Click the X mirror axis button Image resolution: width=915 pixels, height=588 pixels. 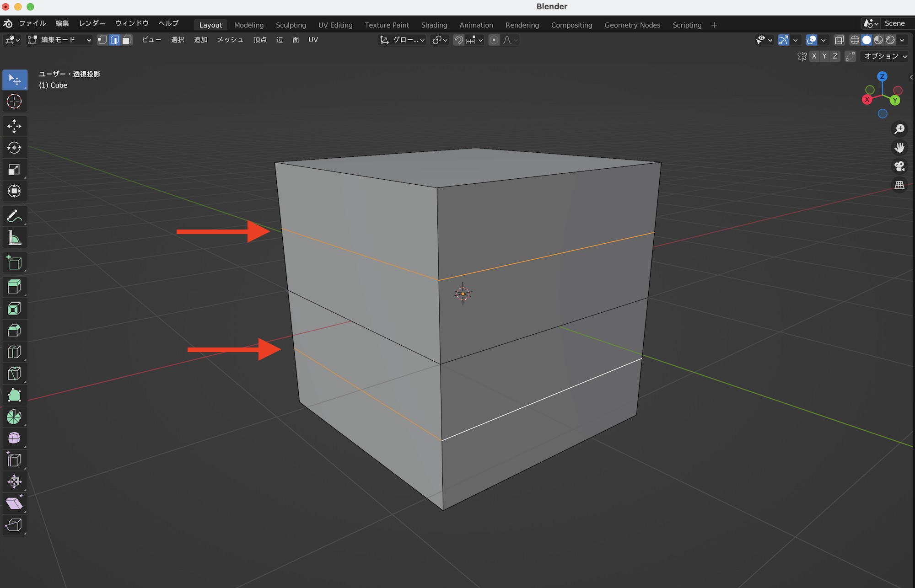pos(814,56)
